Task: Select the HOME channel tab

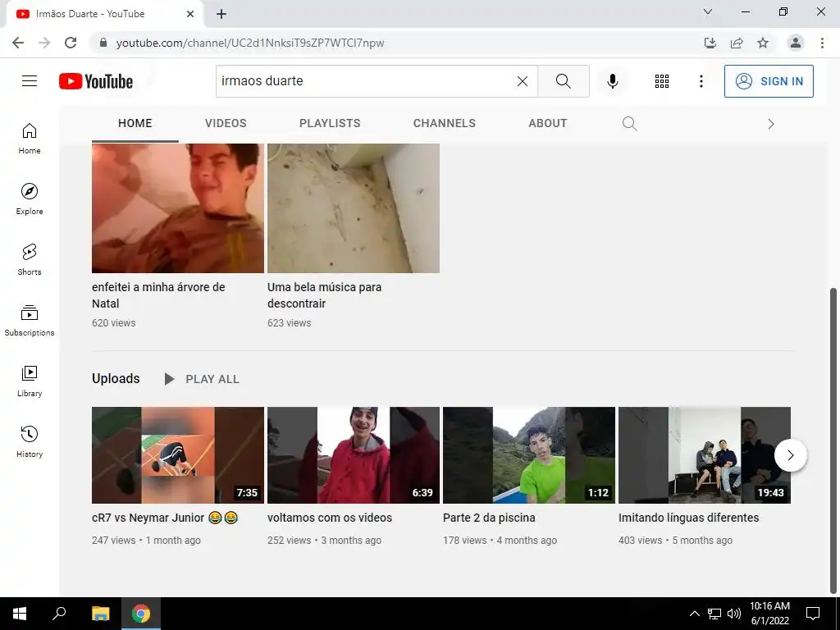Action: click(x=135, y=123)
